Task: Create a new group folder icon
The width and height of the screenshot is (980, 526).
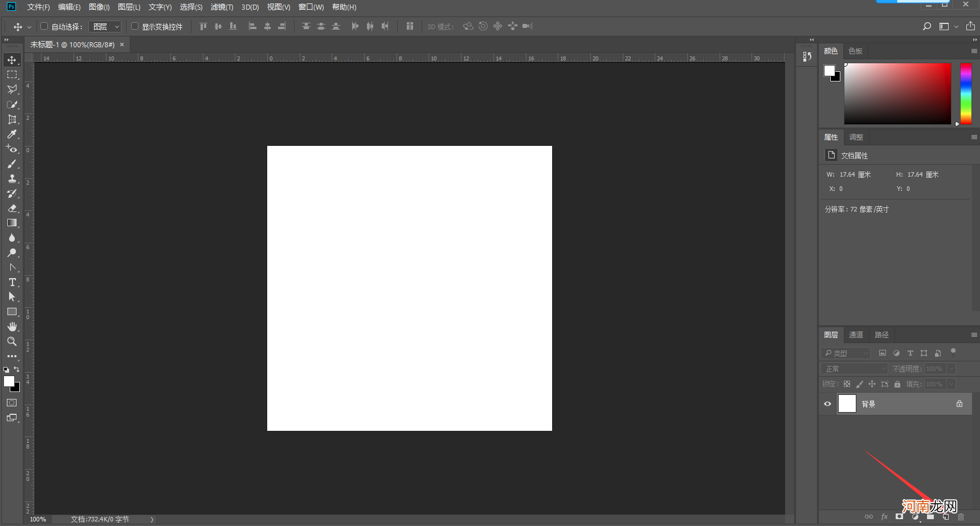Action: [x=930, y=517]
